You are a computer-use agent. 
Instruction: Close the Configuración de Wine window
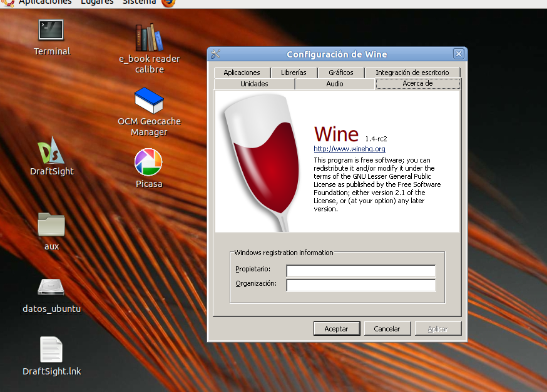coord(458,54)
